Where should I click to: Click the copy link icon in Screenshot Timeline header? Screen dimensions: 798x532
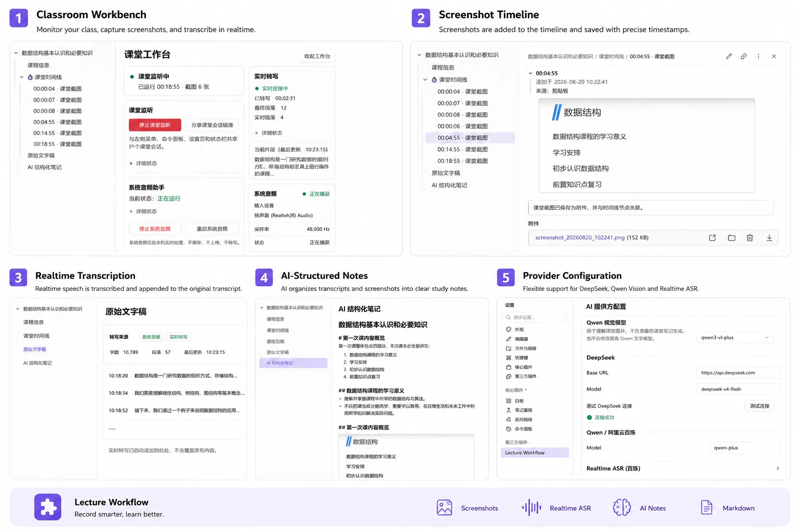[743, 56]
